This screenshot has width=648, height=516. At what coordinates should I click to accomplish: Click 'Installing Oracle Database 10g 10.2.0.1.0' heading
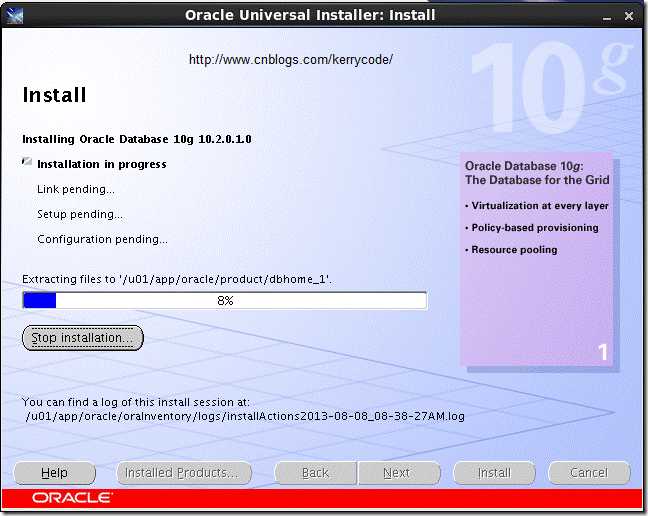click(137, 139)
